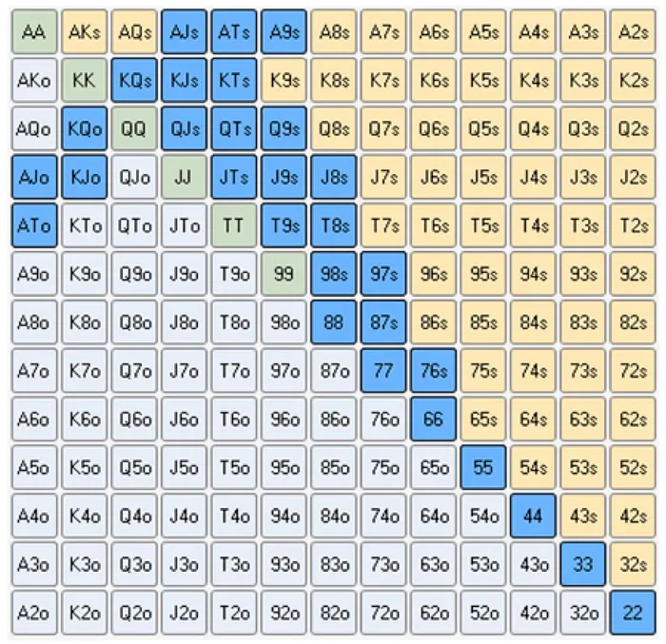Toggle the 55 pocket pair cell
The width and height of the screenshot is (666, 644).
[x=483, y=468]
